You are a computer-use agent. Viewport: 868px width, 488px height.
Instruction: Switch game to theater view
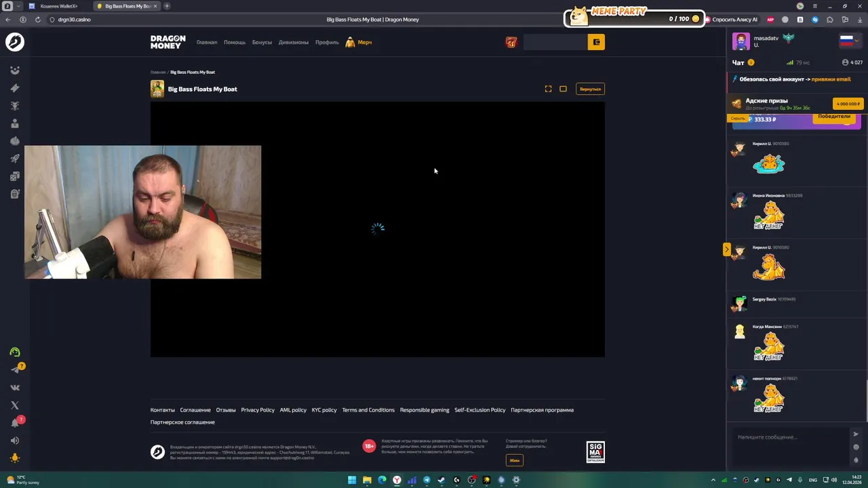563,89
